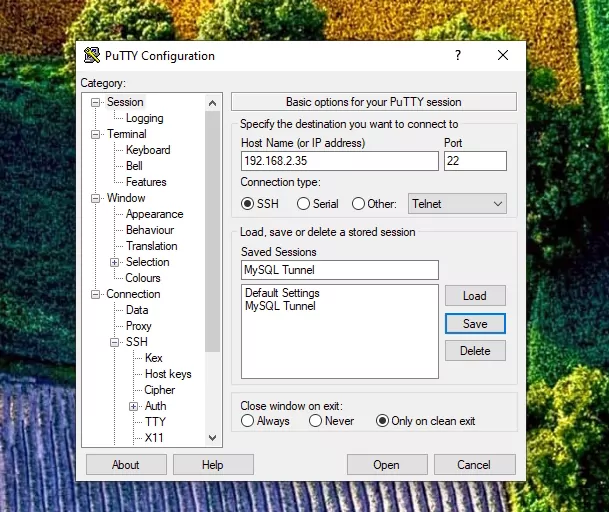Viewport: 609px width, 512px height.
Task: Select the Serial connection type radio button
Action: pyautogui.click(x=303, y=204)
